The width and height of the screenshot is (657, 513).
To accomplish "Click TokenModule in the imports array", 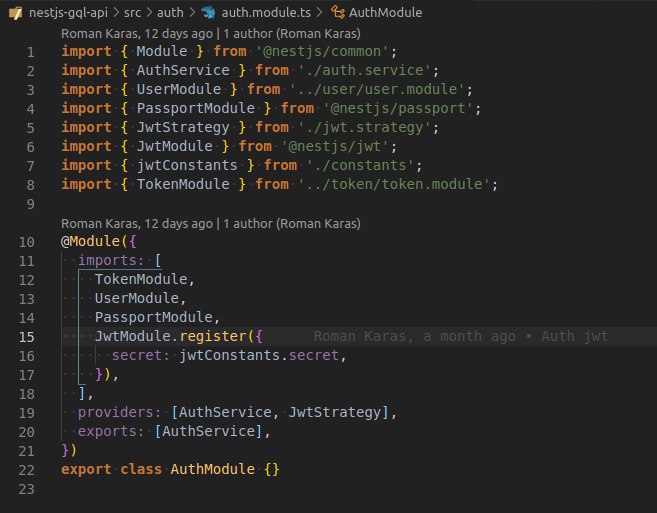I will 141,279.
